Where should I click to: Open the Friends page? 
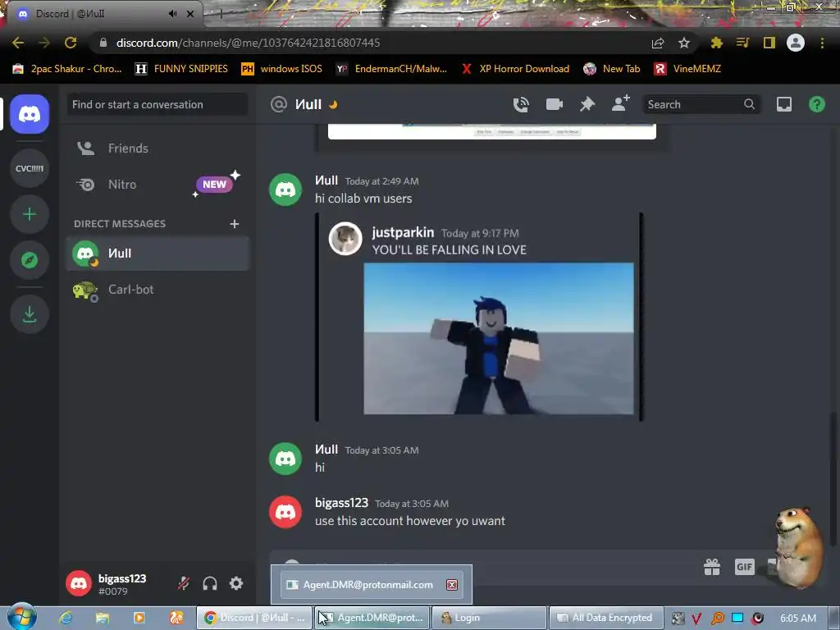click(x=157, y=148)
